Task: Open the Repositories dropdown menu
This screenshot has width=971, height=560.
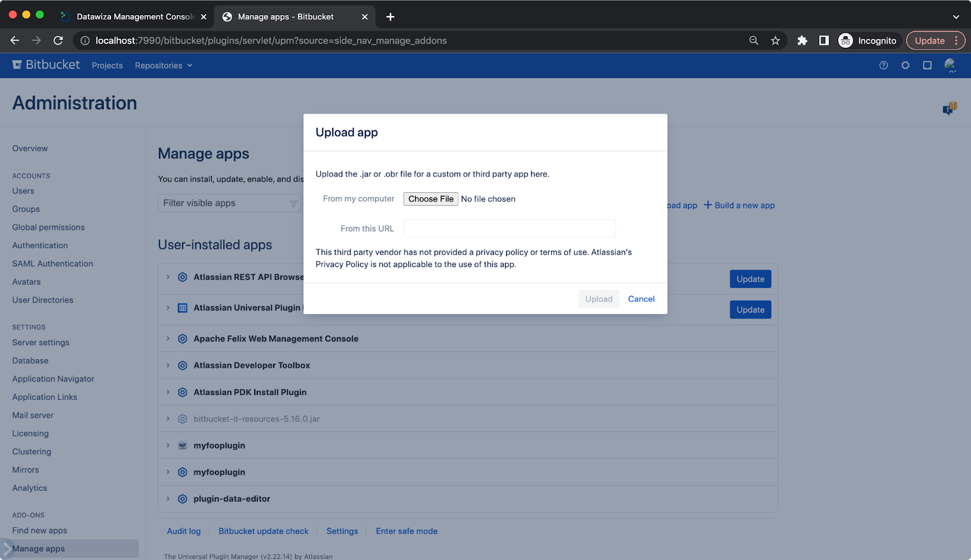Action: point(164,66)
